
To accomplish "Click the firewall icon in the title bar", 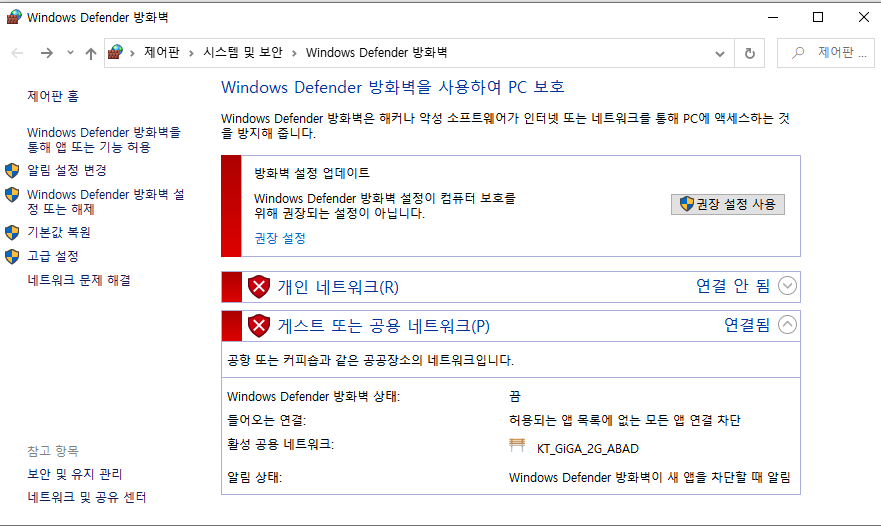I will tap(13, 17).
